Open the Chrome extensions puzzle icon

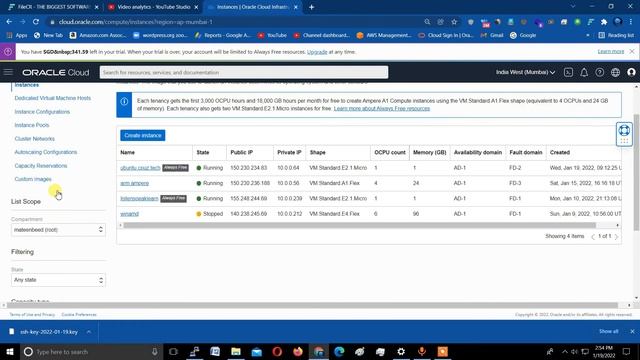pos(604,22)
